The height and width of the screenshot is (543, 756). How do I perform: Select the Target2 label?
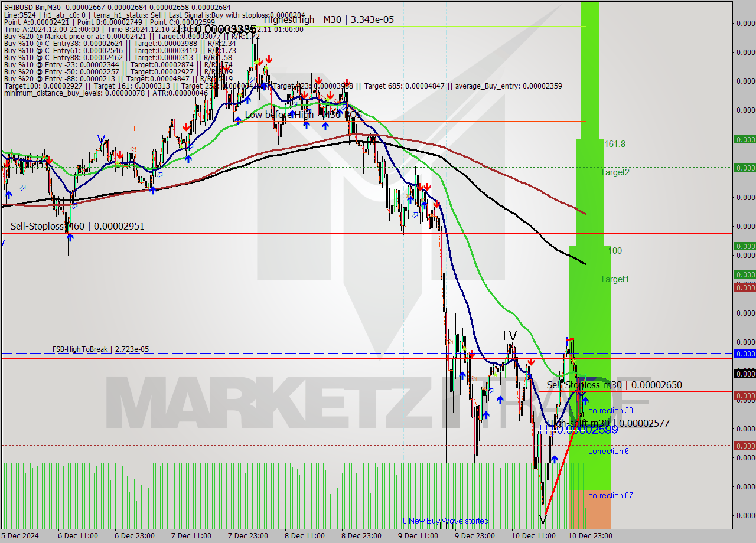615,172
